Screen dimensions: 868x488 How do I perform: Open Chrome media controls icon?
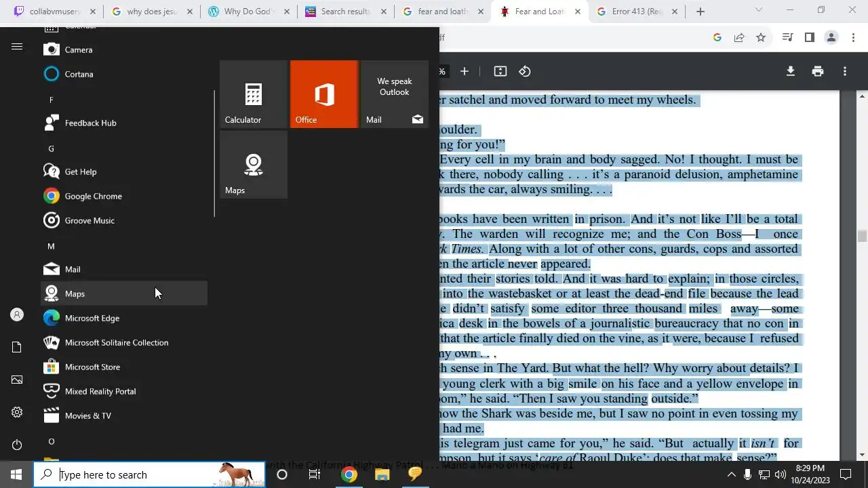787,38
